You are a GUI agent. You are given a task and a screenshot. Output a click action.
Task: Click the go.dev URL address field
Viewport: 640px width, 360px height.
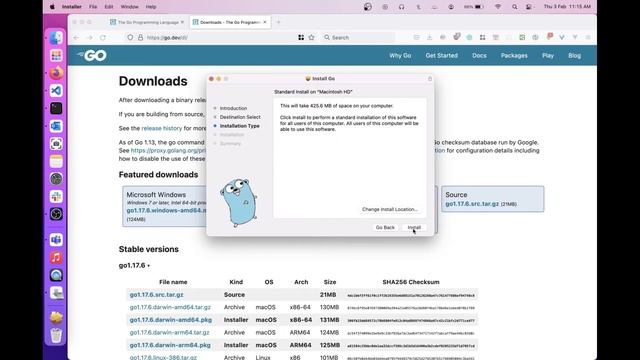click(x=220, y=38)
